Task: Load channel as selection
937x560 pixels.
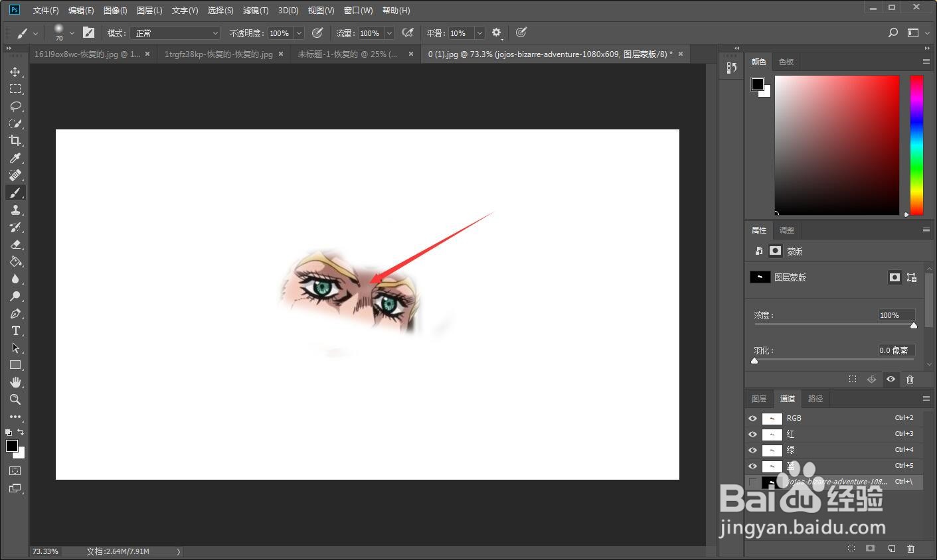Action: click(x=851, y=549)
